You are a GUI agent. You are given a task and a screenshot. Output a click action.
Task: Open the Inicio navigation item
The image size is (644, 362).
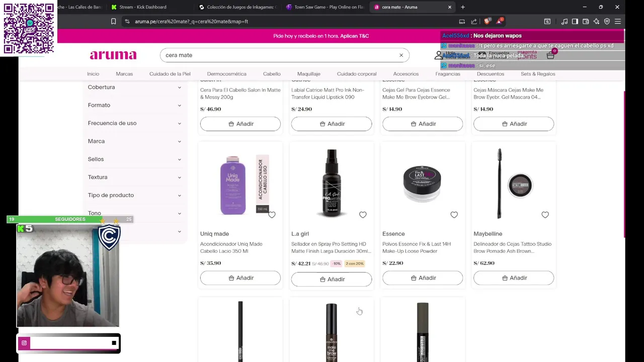click(x=93, y=74)
